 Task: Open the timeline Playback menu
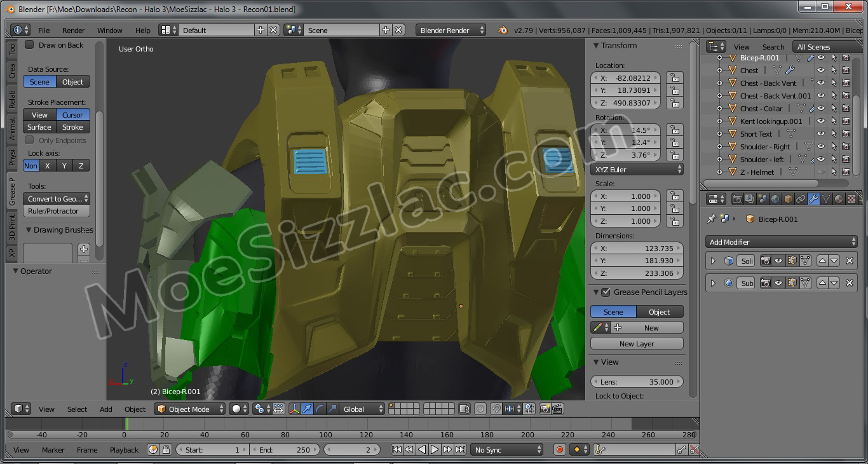point(124,450)
